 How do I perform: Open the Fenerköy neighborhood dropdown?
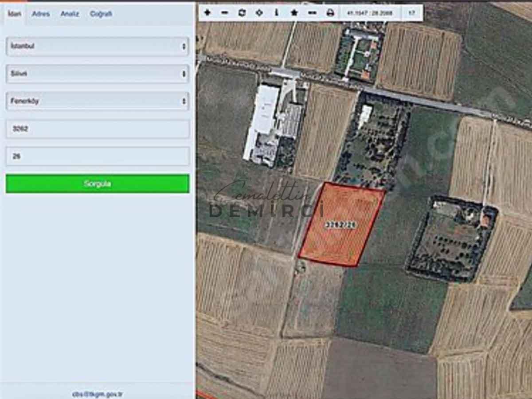98,101
